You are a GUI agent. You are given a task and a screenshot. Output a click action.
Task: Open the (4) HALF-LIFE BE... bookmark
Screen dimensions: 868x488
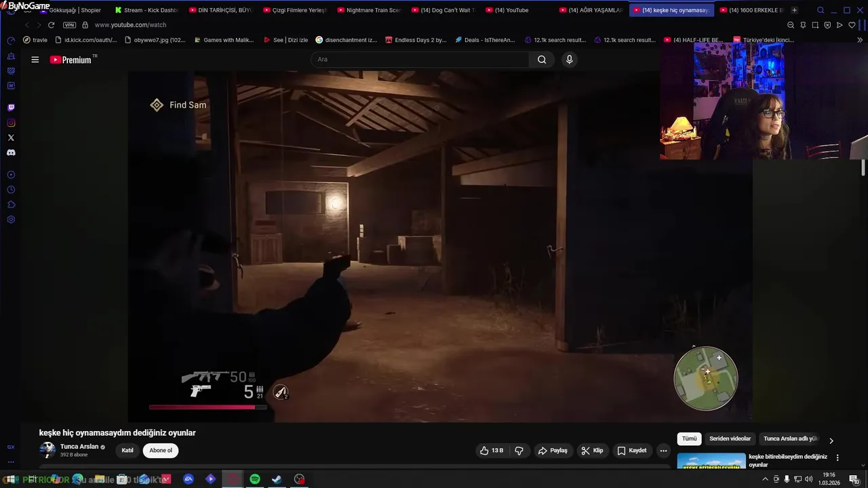coord(693,40)
